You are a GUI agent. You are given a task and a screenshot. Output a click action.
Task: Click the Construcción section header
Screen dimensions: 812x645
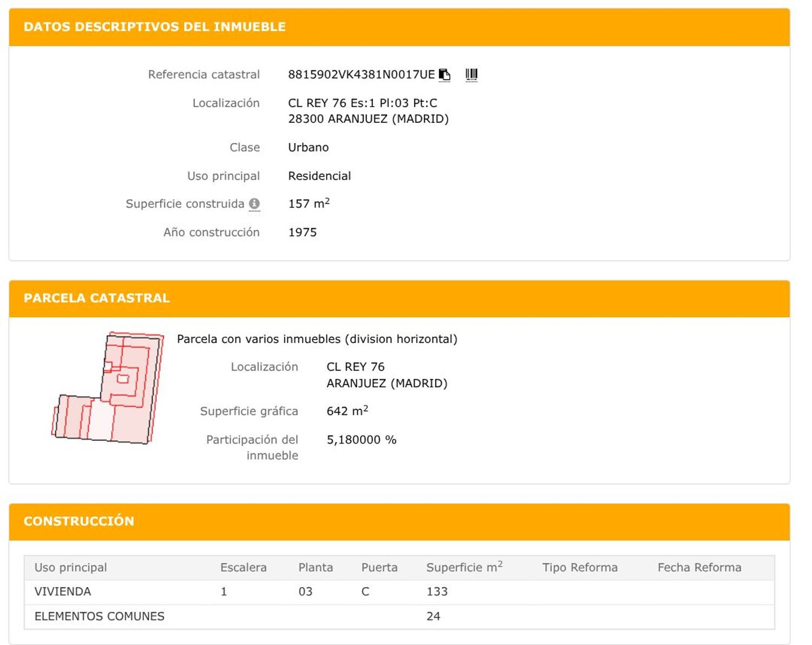click(x=79, y=522)
